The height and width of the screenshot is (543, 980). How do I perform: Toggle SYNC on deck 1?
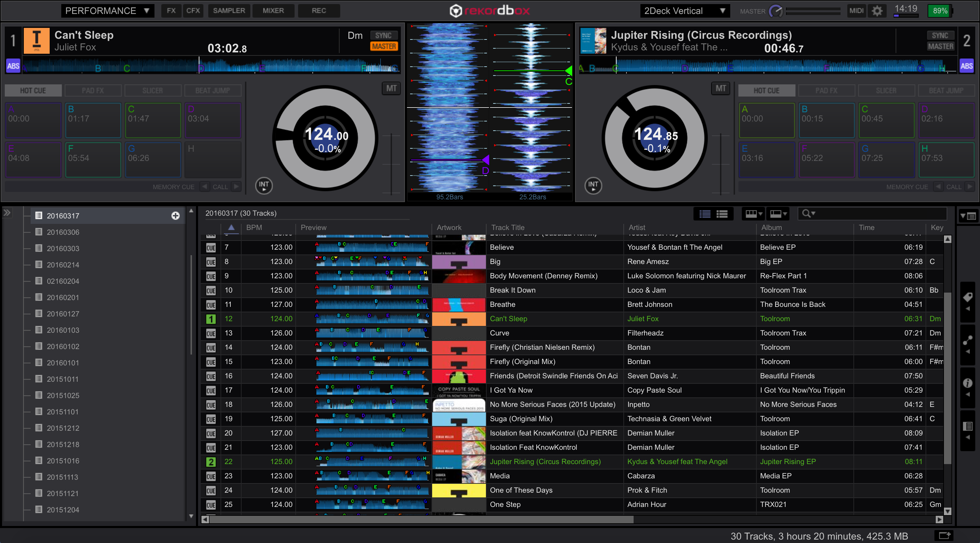pos(383,35)
